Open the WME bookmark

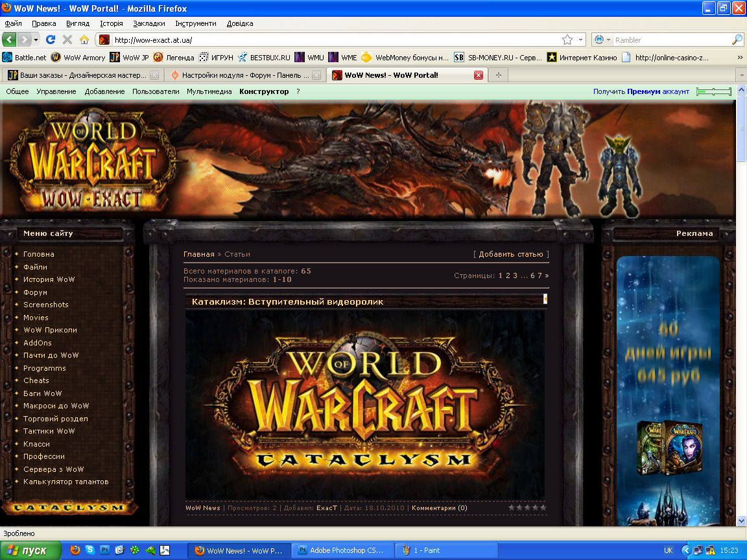click(x=343, y=58)
